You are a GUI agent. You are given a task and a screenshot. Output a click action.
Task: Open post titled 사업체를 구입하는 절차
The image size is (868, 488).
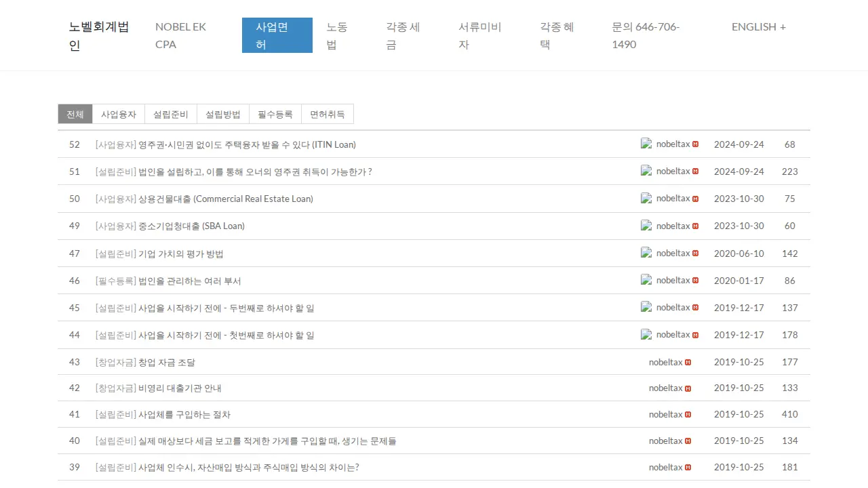pos(184,414)
